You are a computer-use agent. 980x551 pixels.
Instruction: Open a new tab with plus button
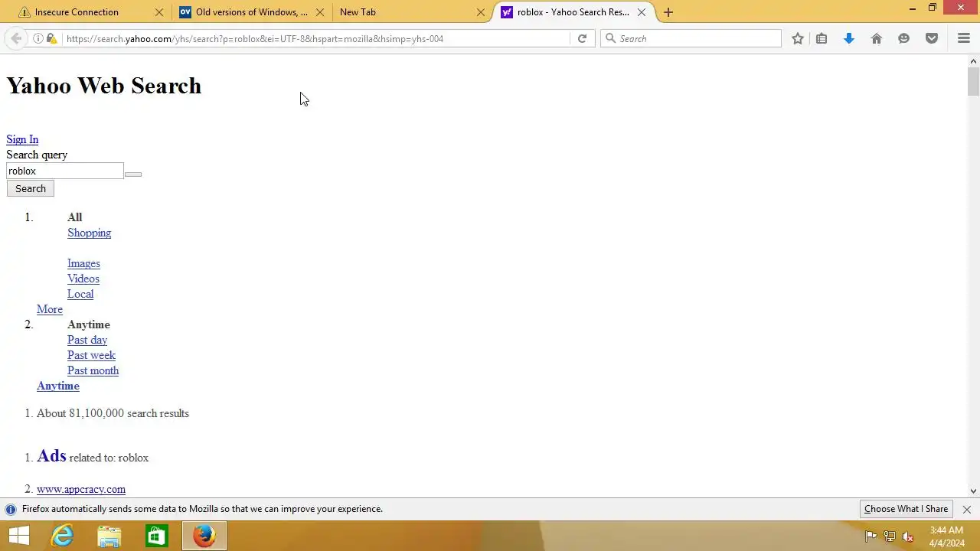(x=668, y=12)
